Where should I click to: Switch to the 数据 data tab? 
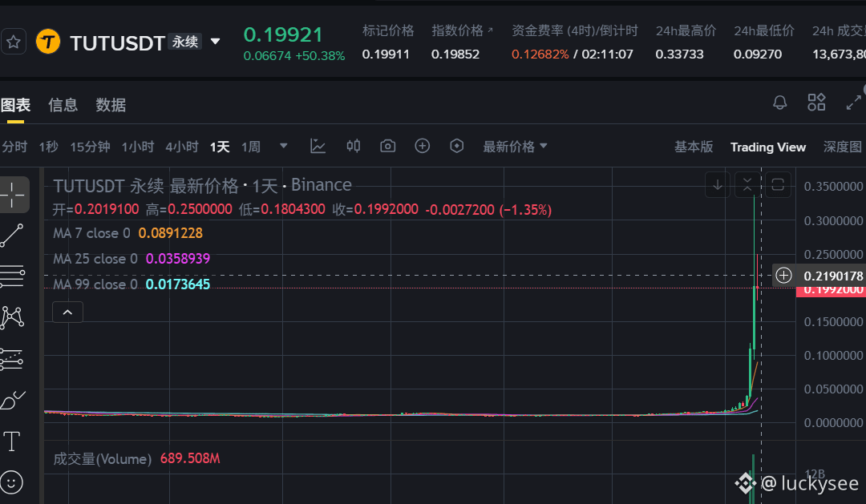tap(111, 105)
